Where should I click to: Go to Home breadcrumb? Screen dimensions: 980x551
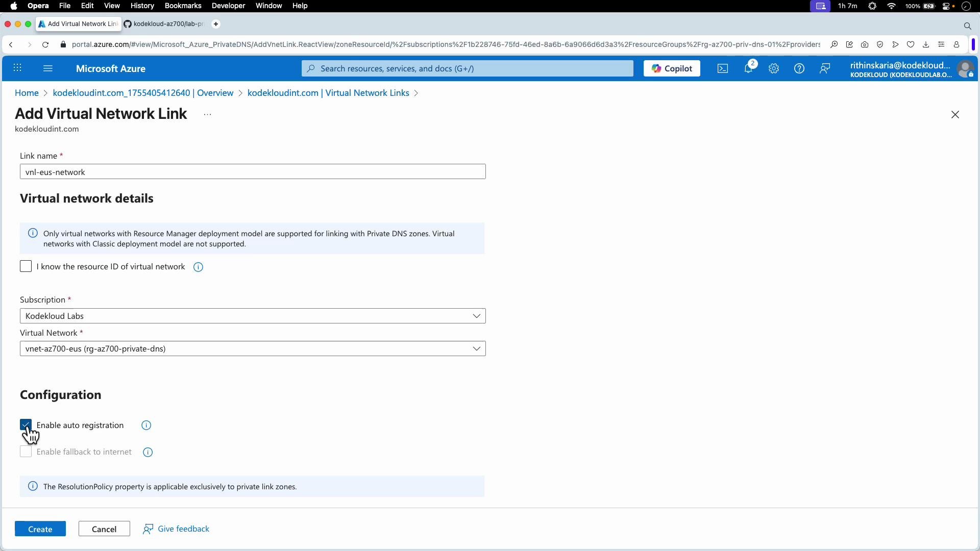[27, 93]
